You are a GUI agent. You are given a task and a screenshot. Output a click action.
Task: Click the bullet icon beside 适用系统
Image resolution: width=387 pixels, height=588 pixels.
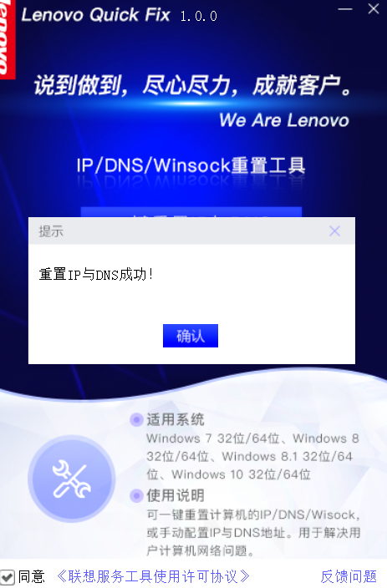(x=136, y=419)
